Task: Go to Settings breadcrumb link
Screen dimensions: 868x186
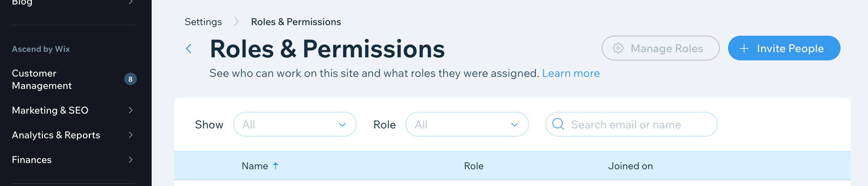Action: (x=203, y=22)
